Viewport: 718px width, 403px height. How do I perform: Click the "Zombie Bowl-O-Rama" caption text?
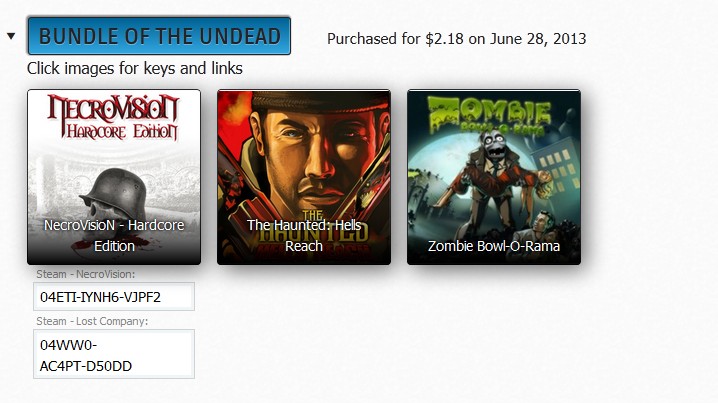coord(494,246)
